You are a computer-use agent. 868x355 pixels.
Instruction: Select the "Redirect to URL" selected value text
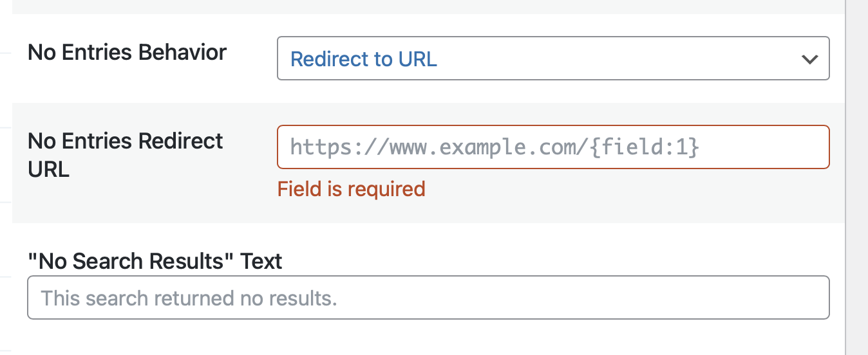[364, 59]
